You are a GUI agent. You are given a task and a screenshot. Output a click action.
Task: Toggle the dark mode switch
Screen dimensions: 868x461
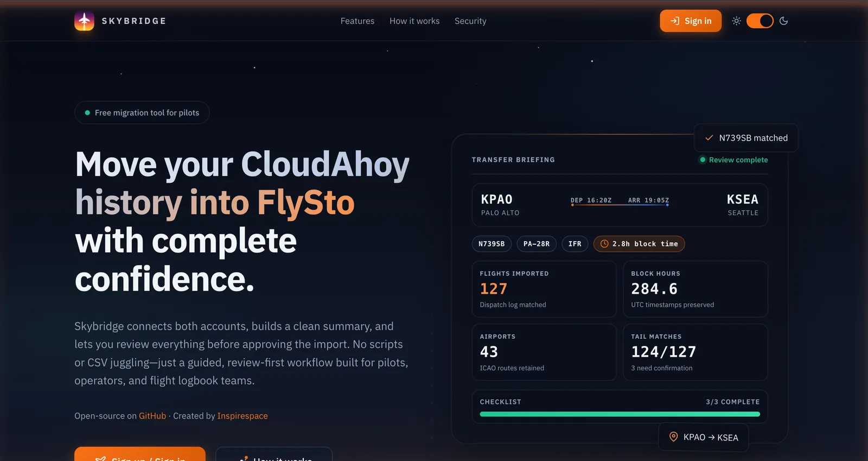(760, 21)
